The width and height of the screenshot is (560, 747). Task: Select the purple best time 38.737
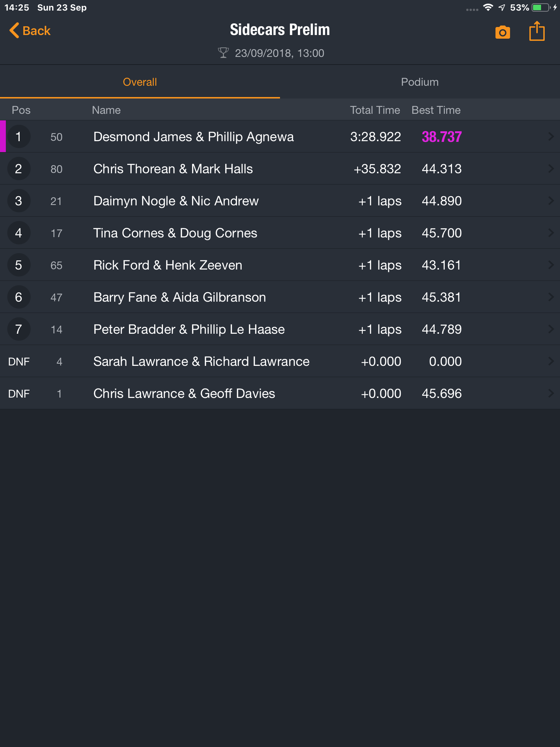[x=442, y=137]
